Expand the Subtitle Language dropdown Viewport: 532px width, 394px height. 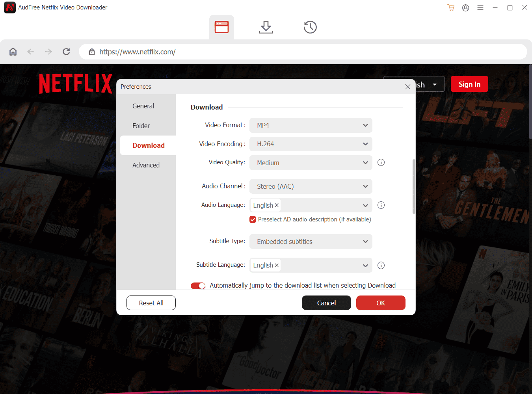pos(366,266)
